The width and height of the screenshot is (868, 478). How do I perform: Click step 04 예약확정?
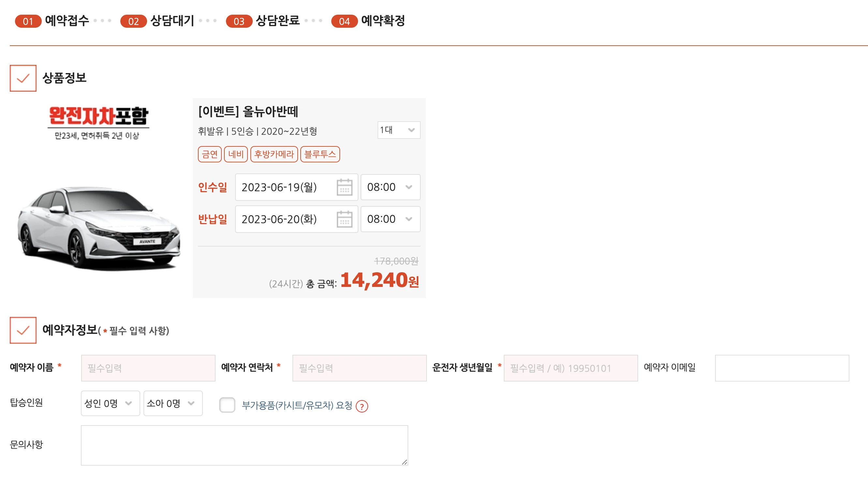click(368, 21)
